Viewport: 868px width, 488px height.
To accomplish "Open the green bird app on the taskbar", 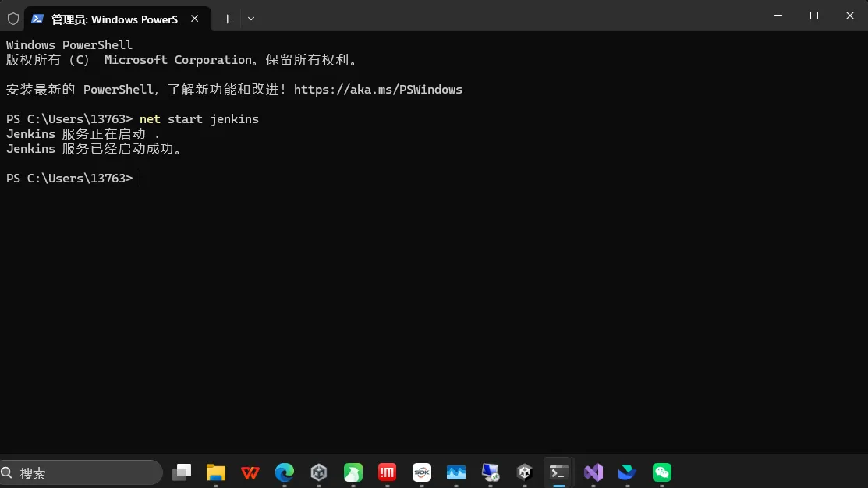I will [353, 472].
